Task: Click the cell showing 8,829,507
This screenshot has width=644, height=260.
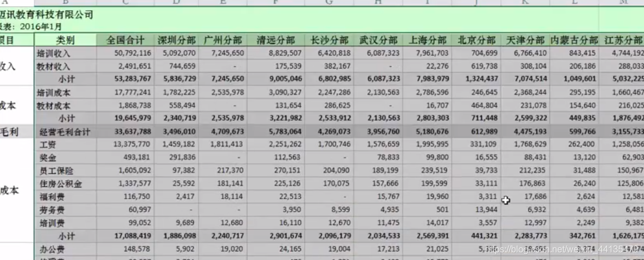Action: click(276, 53)
